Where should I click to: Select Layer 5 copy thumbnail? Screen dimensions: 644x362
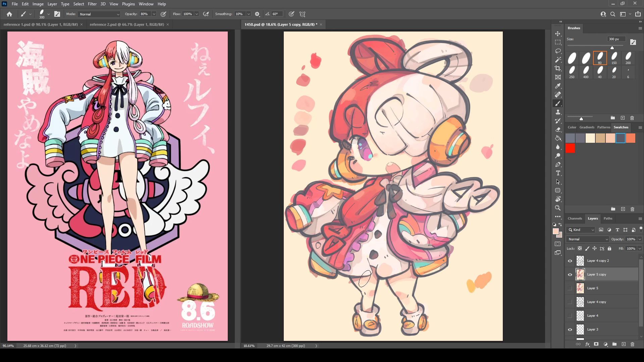pyautogui.click(x=580, y=275)
